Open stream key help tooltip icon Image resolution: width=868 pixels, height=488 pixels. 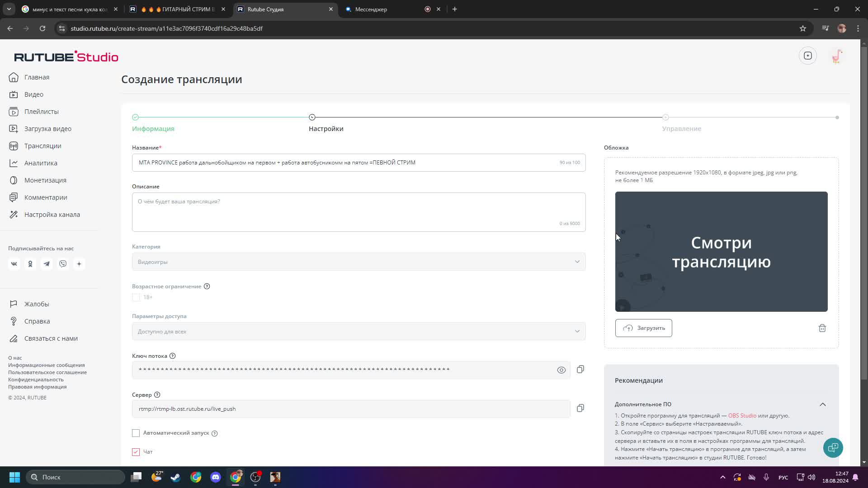pos(172,356)
